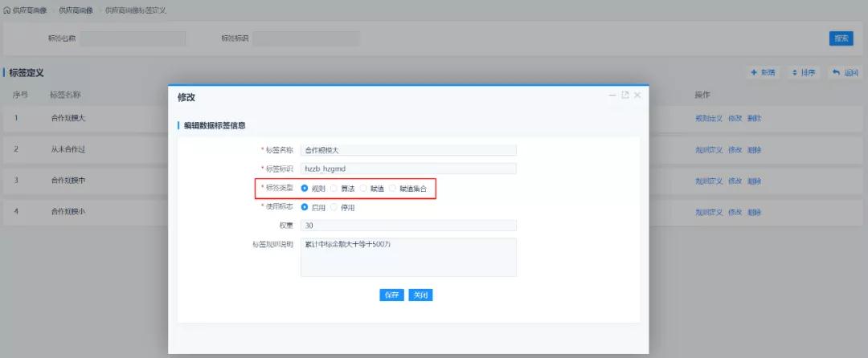Click 修改 link in row 4
This screenshot has height=358, width=868.
coord(735,212)
